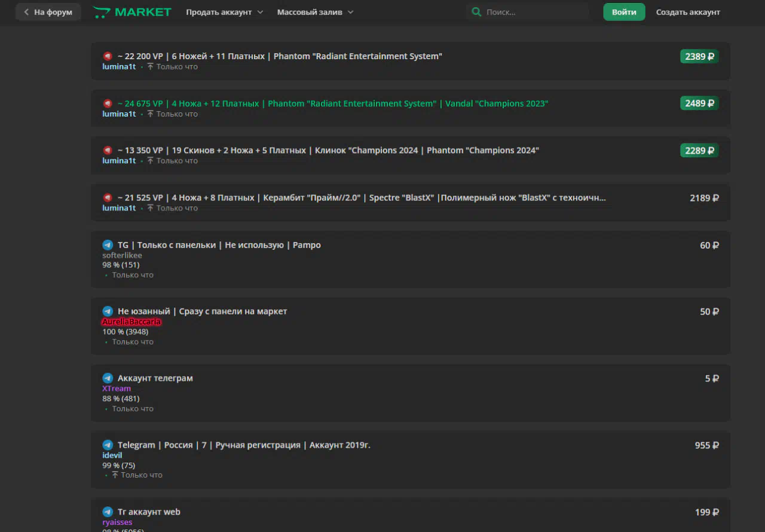Screen dimensions: 765x532
Task: Click Telegram icon on Не юзанный listing
Action: [108, 311]
